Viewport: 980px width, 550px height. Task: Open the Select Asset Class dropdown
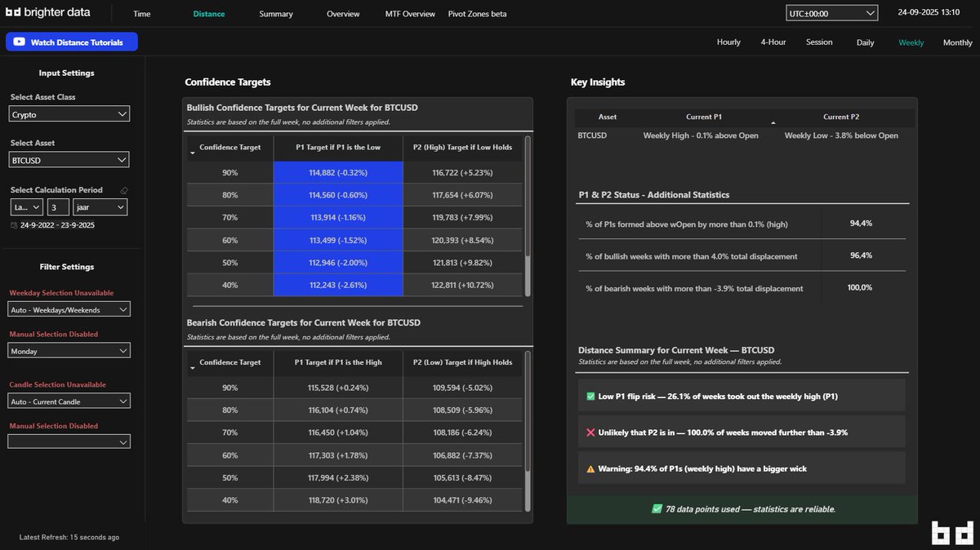coord(69,115)
